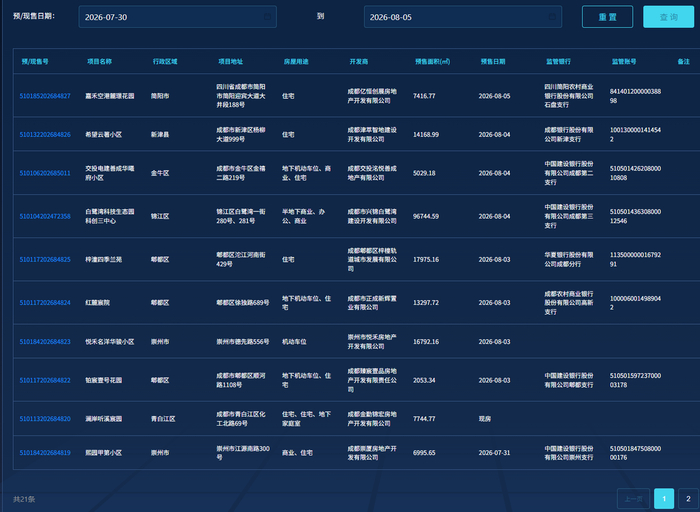Click the 现房 status cell
Viewport: 700px width, 512px height.
(485, 419)
